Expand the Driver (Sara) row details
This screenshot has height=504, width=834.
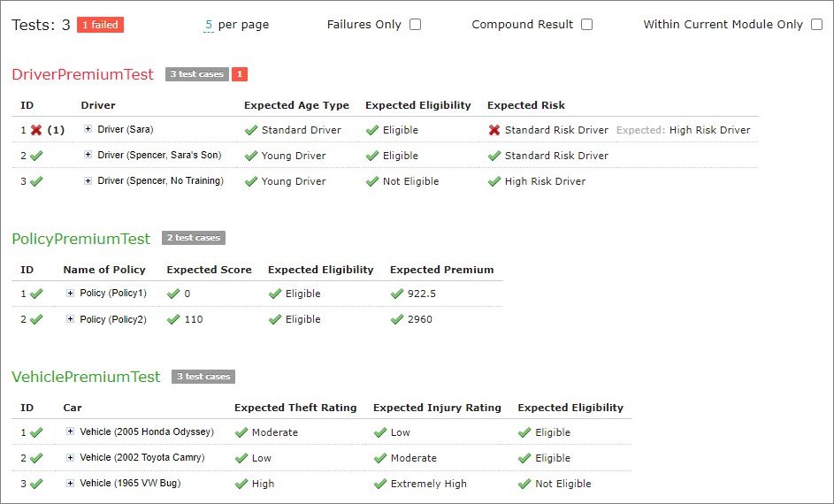pos(88,129)
